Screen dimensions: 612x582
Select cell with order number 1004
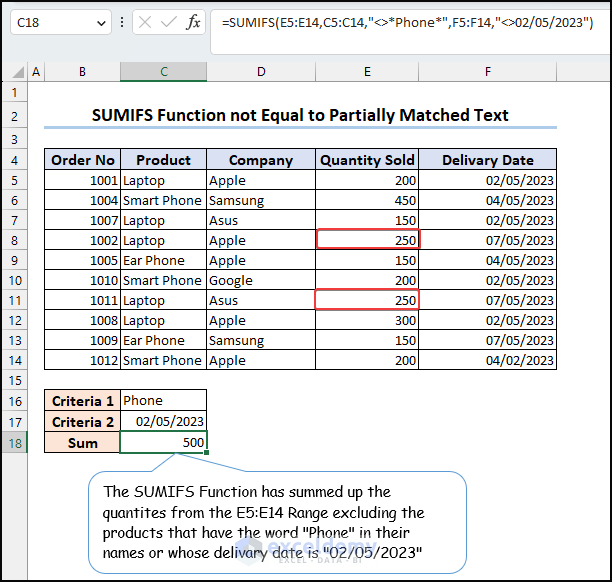click(82, 200)
